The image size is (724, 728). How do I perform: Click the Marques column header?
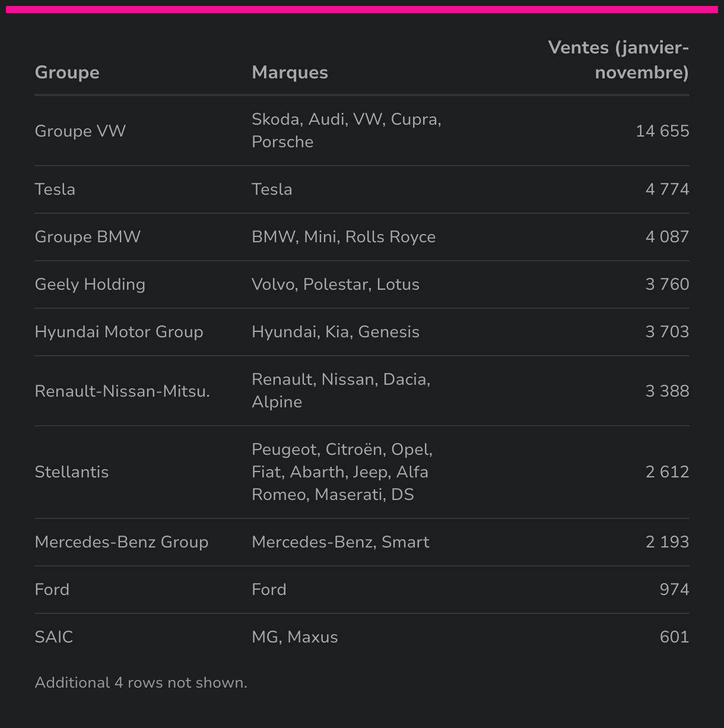[290, 72]
